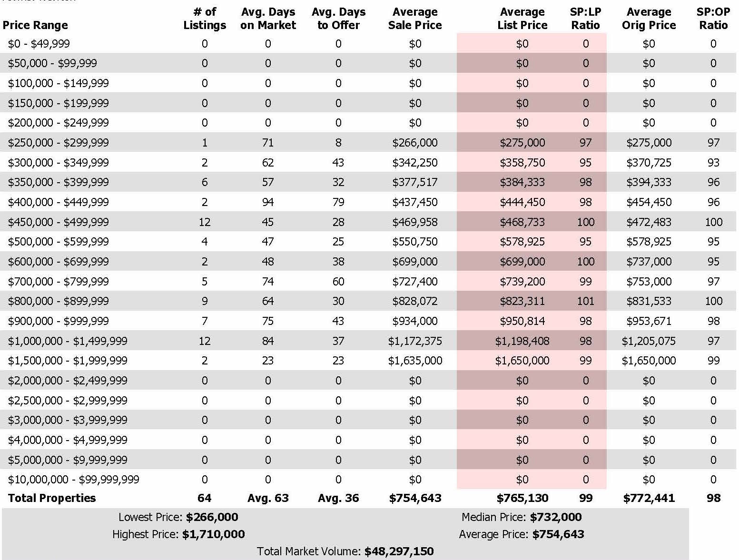The width and height of the screenshot is (739, 560).
Task: Select the $250,000 - $299,999 price range label
Action: pos(58,143)
